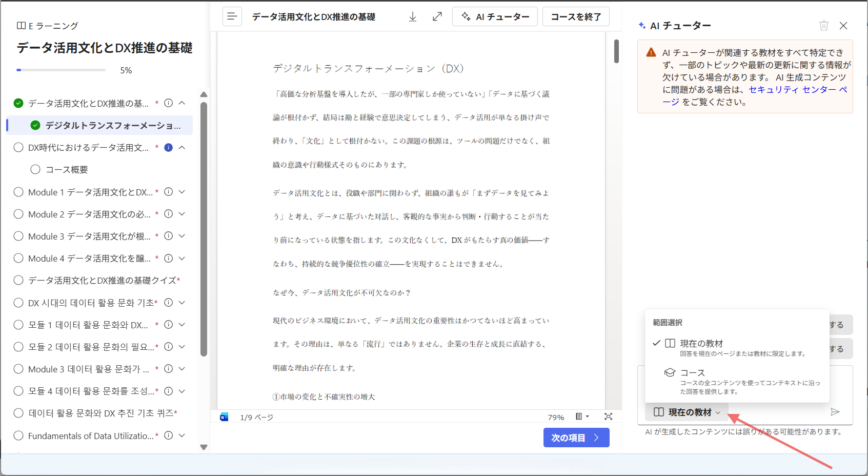Close the AI チューター panel

pyautogui.click(x=843, y=26)
